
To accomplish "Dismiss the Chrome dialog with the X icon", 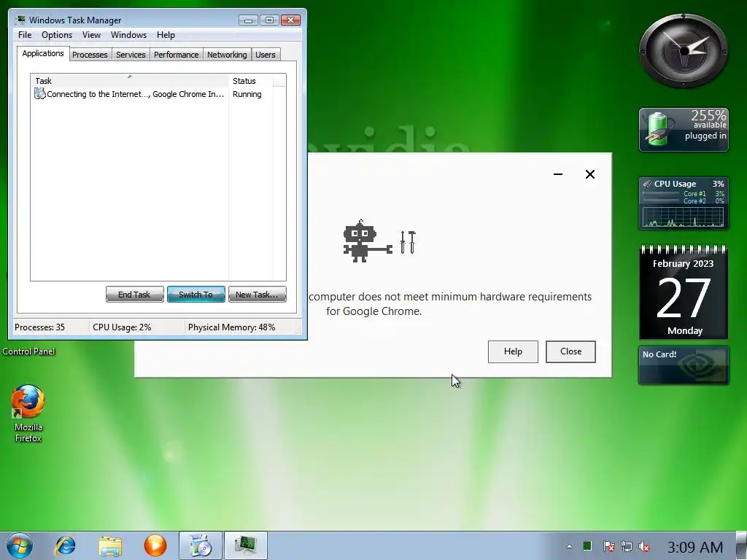I will 589,174.
